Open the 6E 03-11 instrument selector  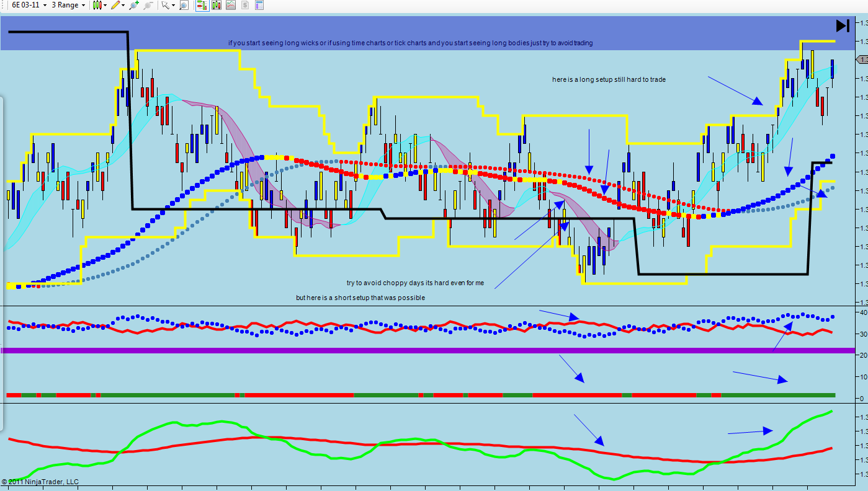pyautogui.click(x=29, y=5)
